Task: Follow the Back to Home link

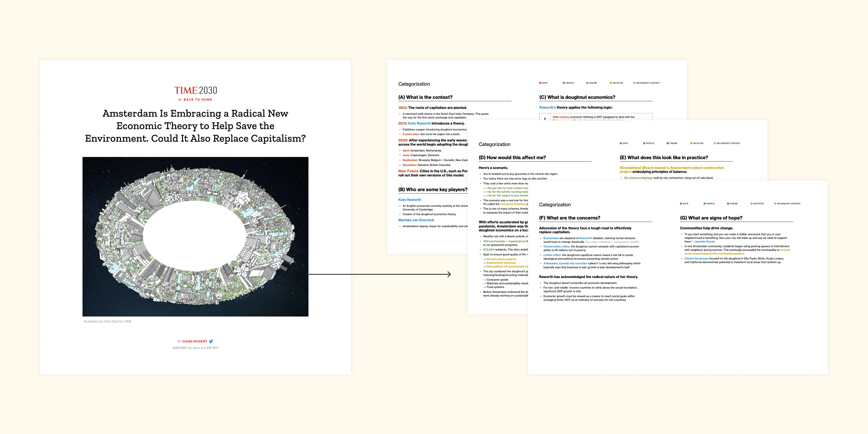Action: coord(195,100)
